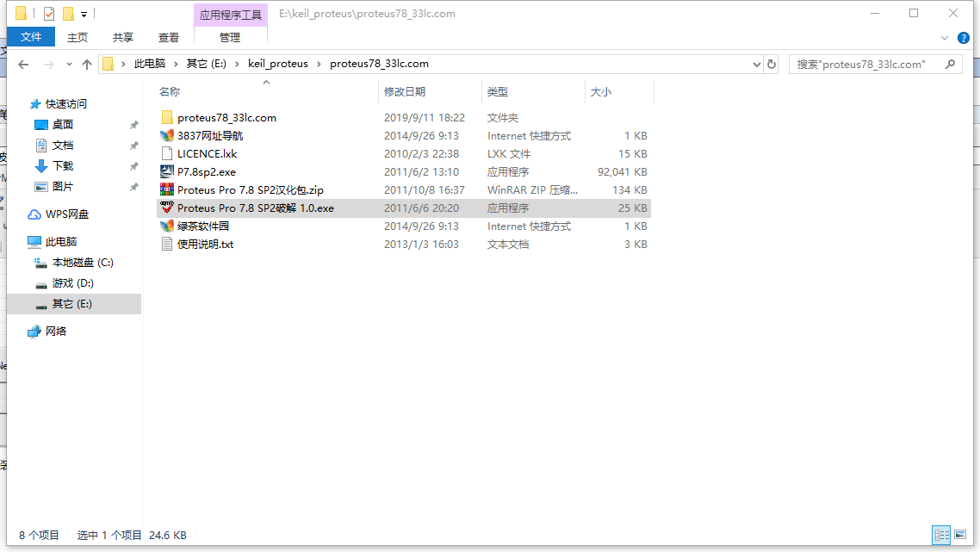Select 此电脑 in the navigation pane
The width and height of the screenshot is (980, 552).
coord(60,241)
